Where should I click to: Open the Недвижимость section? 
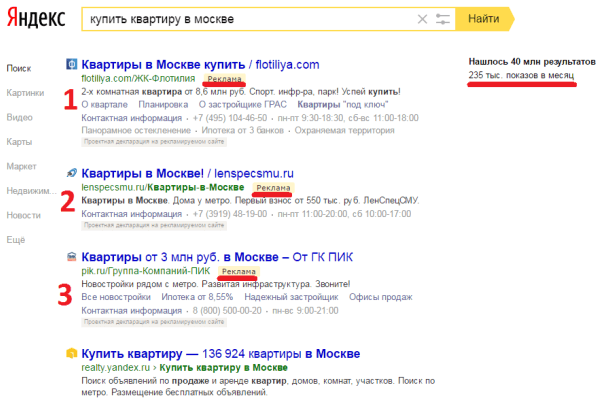[x=31, y=191]
